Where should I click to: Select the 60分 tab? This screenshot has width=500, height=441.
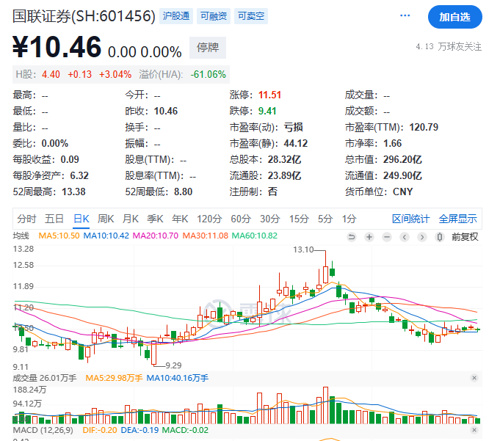(x=241, y=219)
